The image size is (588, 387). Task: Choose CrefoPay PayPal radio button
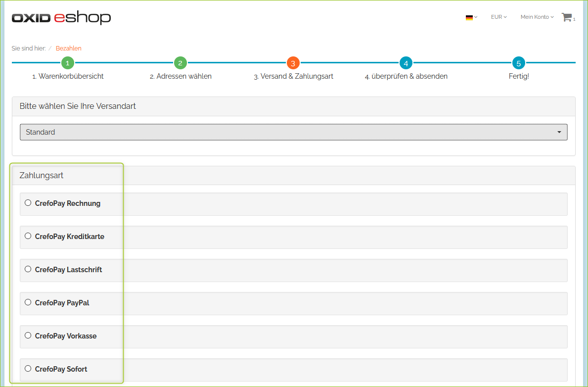pos(28,302)
